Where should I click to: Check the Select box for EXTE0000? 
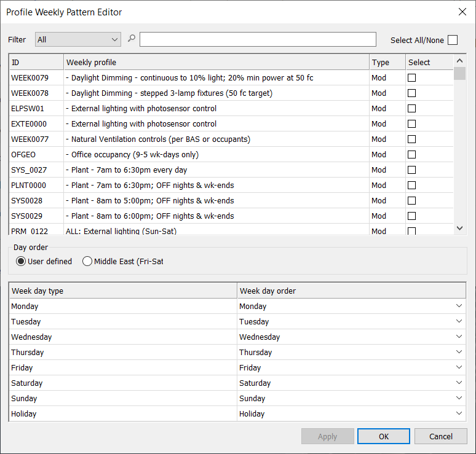411,123
